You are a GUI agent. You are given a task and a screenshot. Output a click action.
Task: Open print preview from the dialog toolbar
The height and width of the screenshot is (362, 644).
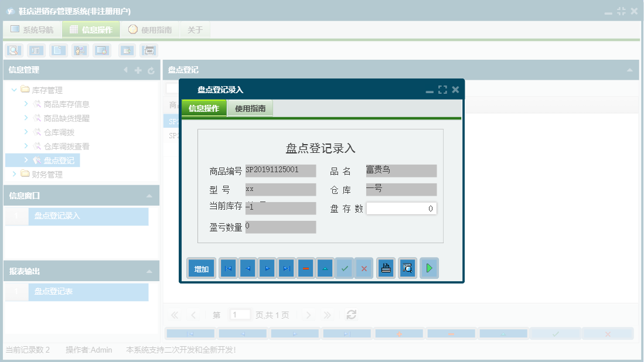pyautogui.click(x=407, y=268)
